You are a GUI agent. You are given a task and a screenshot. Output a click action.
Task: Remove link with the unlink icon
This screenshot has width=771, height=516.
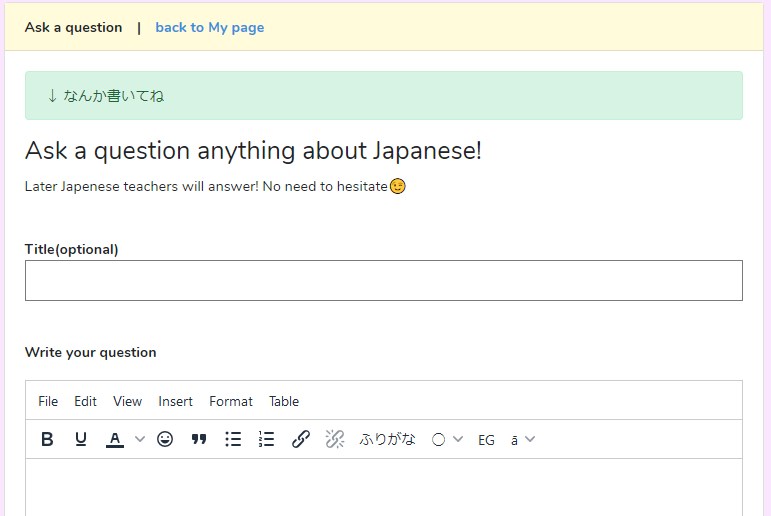point(334,439)
